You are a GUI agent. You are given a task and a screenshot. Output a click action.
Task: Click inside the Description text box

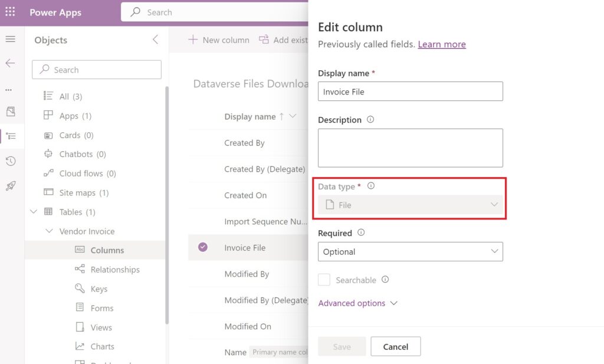pos(410,147)
